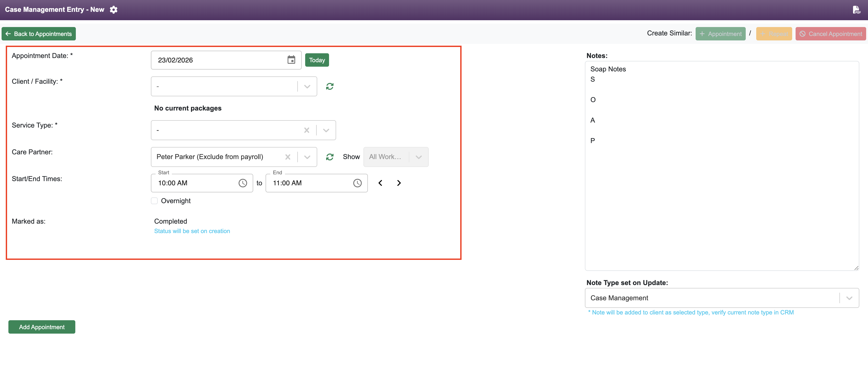Viewport: 868px width, 368px height.
Task: Refresh the Client / Facility list
Action: pyautogui.click(x=330, y=86)
